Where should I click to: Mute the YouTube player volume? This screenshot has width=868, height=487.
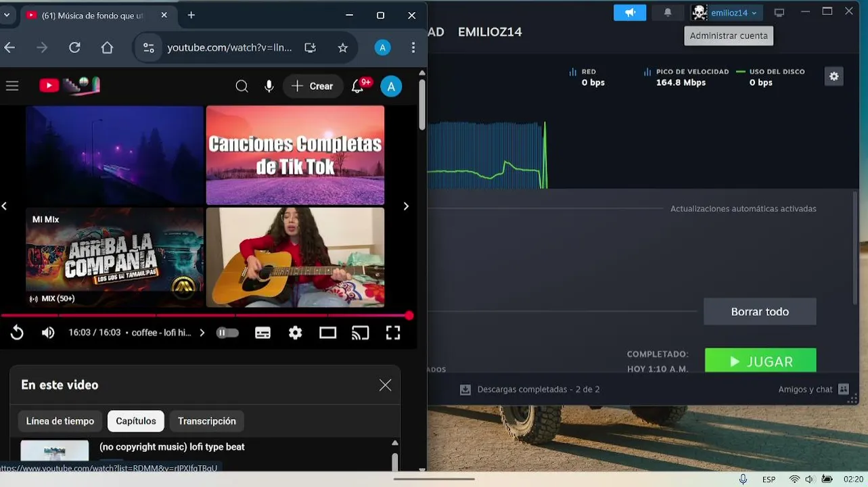tap(48, 333)
